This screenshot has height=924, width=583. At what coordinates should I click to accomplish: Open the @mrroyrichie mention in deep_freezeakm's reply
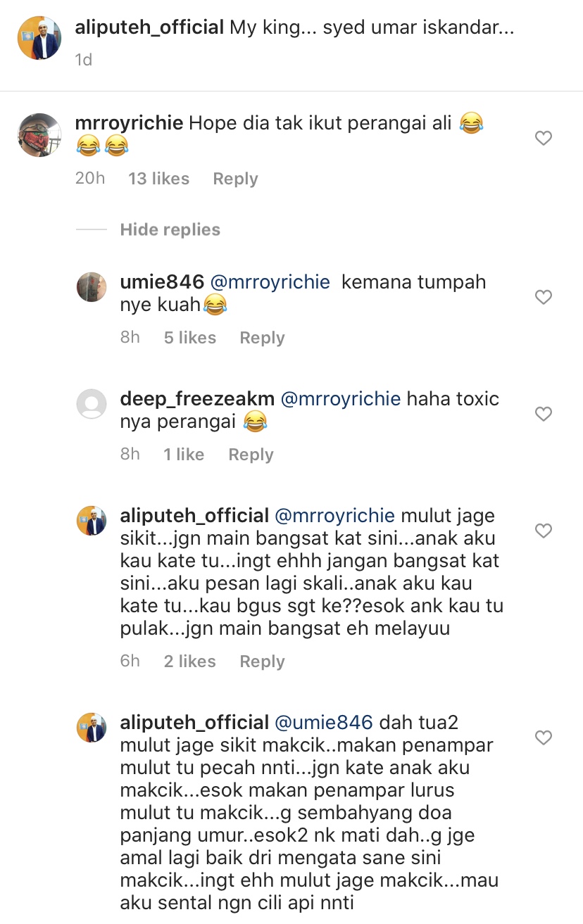[341, 399]
